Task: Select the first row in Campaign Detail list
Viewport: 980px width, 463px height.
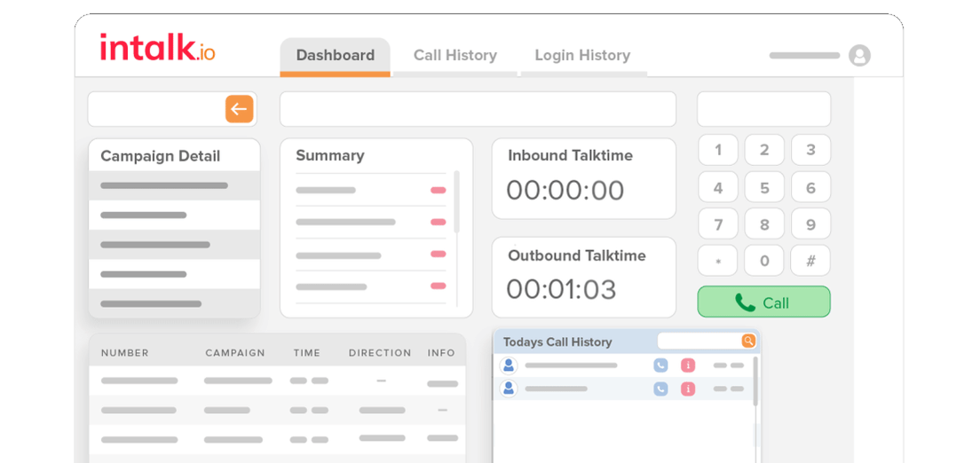Action: click(174, 185)
